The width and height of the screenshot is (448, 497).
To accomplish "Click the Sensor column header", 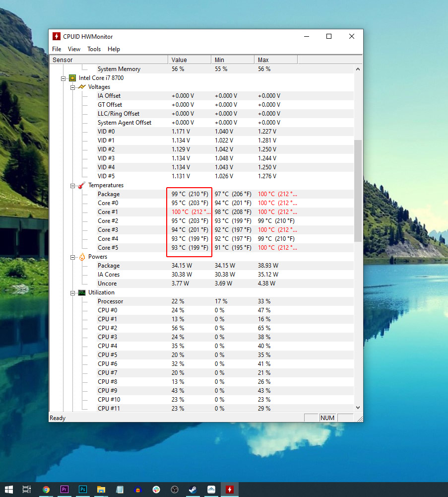I will pos(109,60).
